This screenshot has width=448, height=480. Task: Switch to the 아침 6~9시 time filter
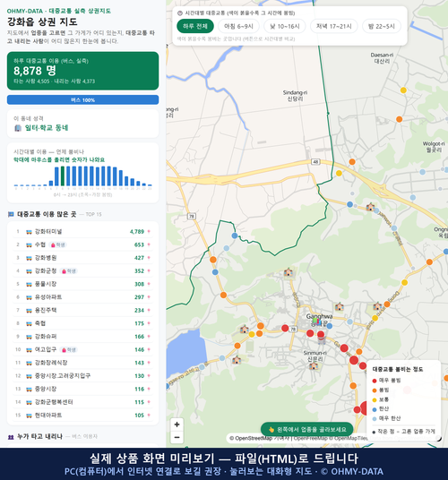(x=238, y=26)
